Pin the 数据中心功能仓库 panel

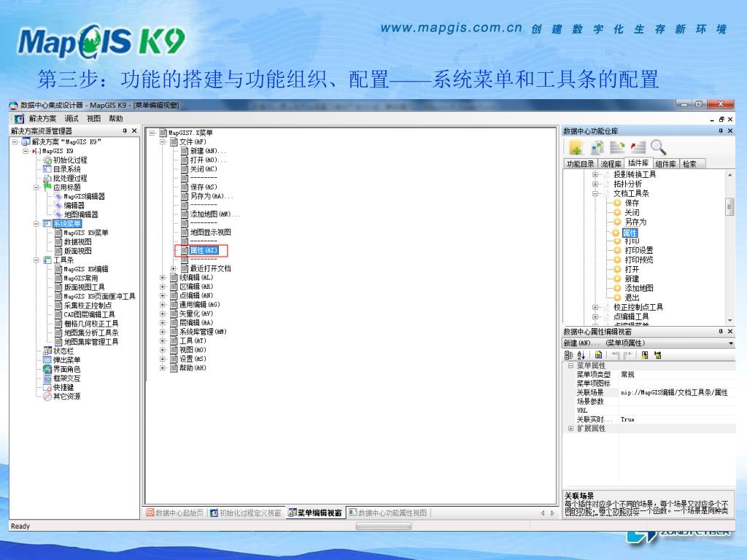[720, 131]
